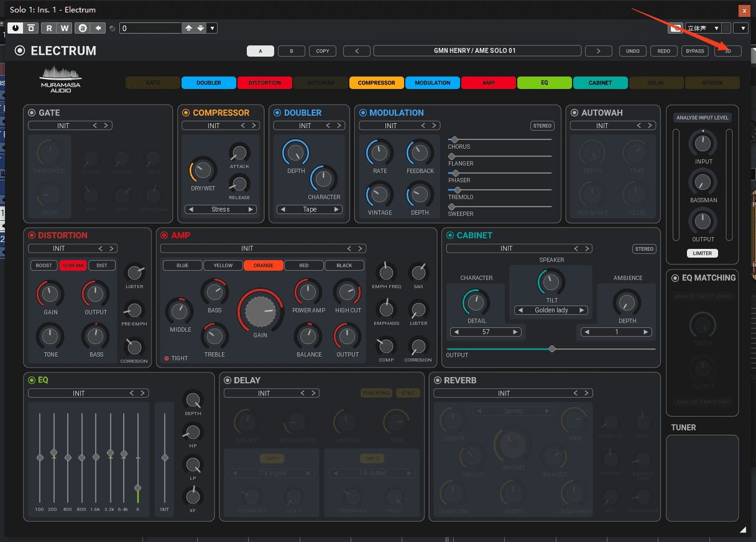Click the resize handle at window corner
Image resolution: width=756 pixels, height=542 pixels.
point(742,529)
